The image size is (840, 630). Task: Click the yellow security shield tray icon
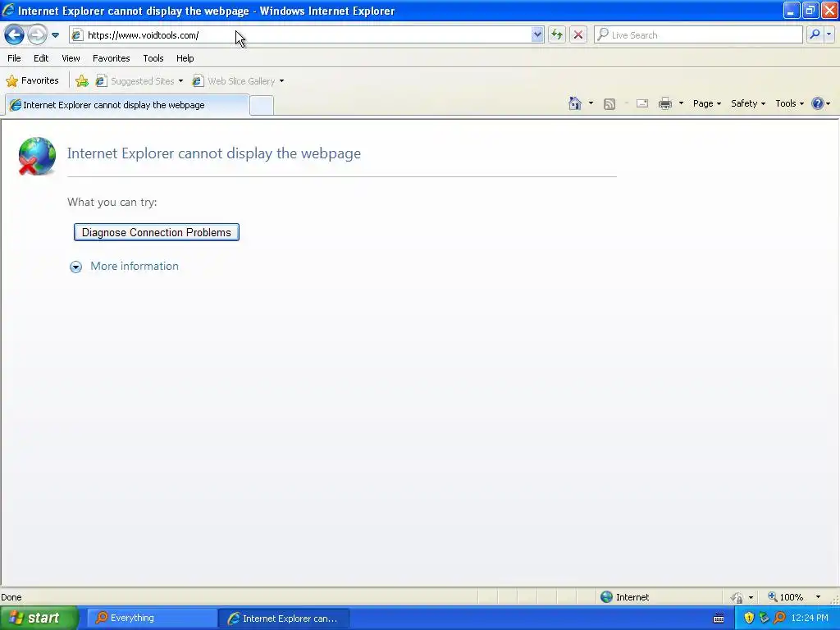click(749, 618)
